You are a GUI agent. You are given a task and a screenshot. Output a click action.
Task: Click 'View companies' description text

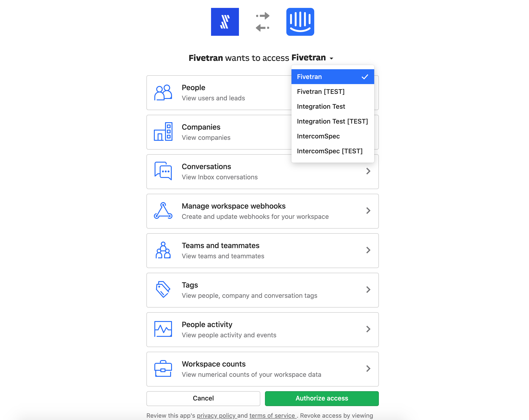(x=206, y=138)
